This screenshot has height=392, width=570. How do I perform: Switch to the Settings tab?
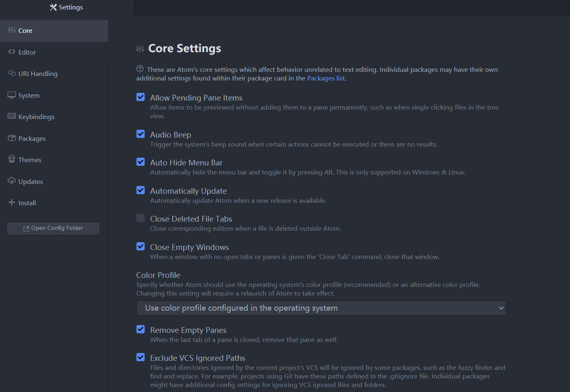pyautogui.click(x=67, y=7)
